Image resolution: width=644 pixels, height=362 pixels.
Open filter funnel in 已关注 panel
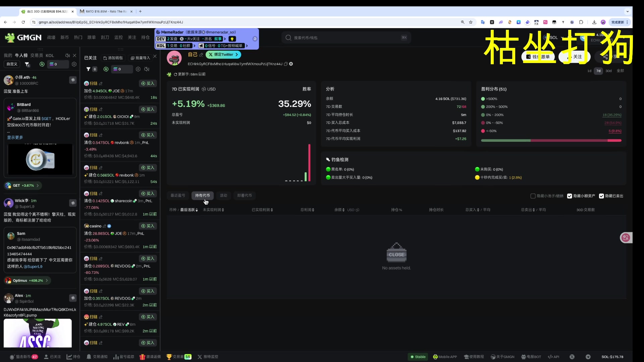coord(89,69)
